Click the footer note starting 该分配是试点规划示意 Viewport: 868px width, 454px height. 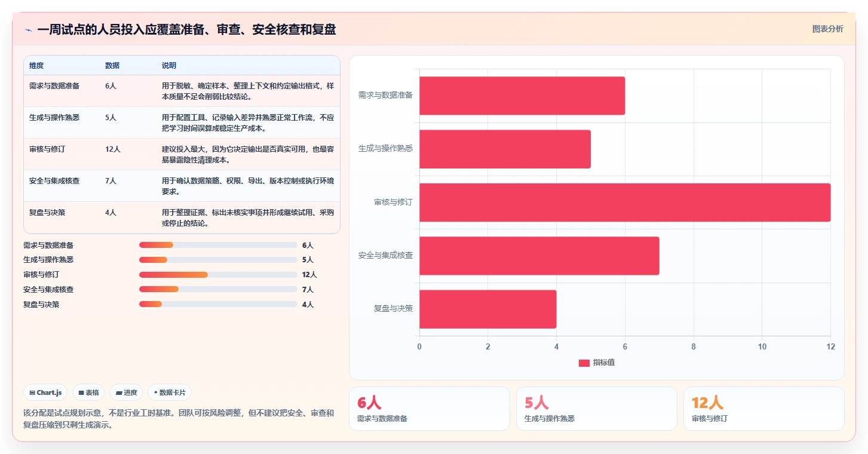click(179, 419)
